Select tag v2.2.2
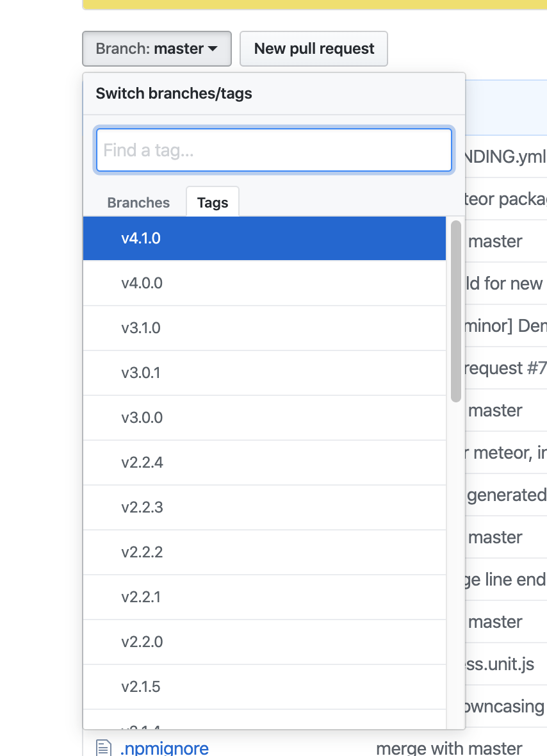 coord(265,552)
